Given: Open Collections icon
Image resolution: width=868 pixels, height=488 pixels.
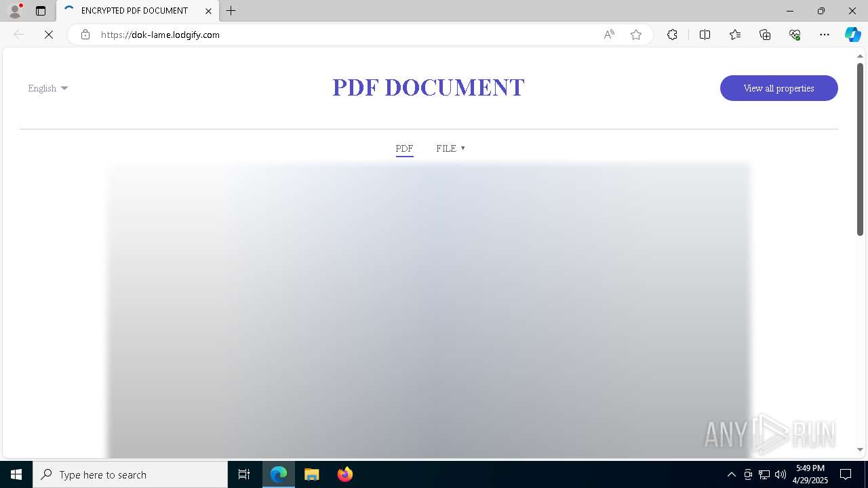Looking at the screenshot, I should click(x=765, y=35).
